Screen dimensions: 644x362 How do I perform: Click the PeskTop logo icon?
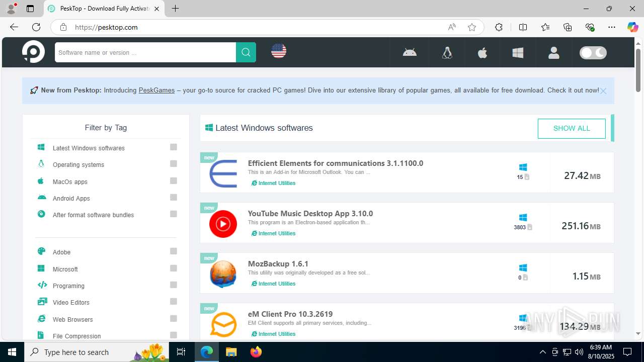pos(33,52)
